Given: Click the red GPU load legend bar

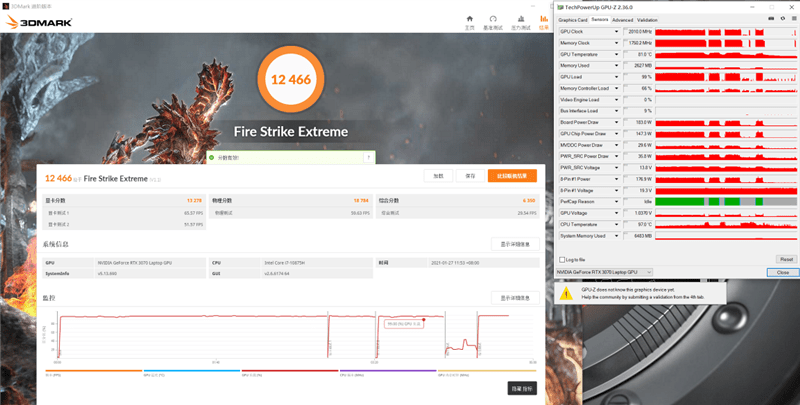Looking at the screenshot, I should [290, 371].
